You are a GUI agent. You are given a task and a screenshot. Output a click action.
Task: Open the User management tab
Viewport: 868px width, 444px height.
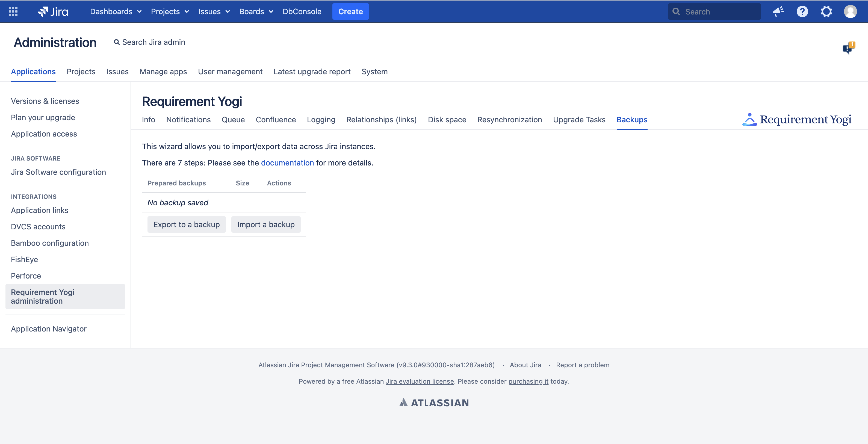tap(230, 72)
